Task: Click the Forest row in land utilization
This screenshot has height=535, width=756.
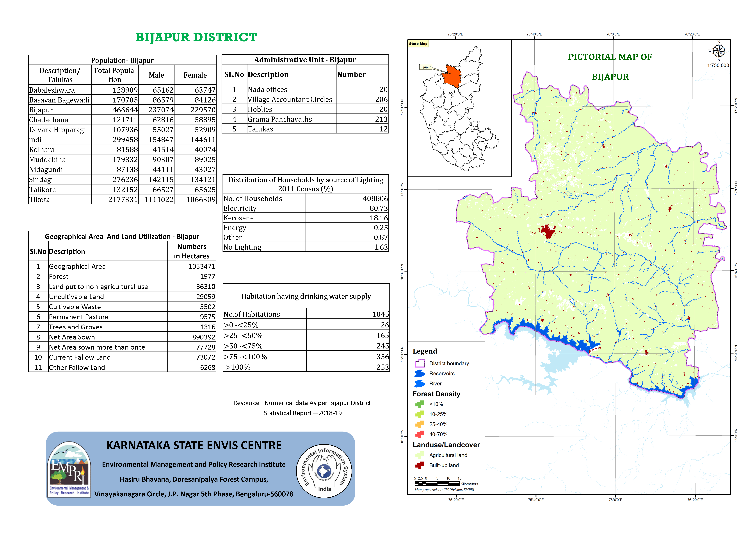Action: [x=122, y=276]
